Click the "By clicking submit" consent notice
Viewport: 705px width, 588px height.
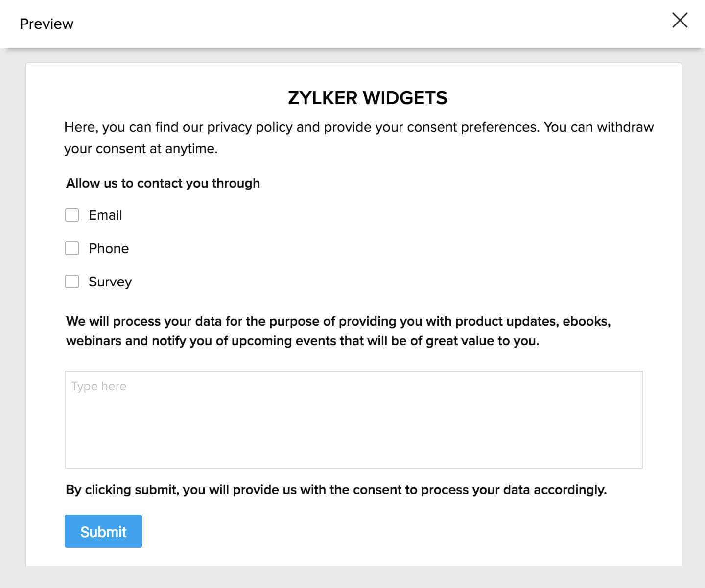click(336, 490)
